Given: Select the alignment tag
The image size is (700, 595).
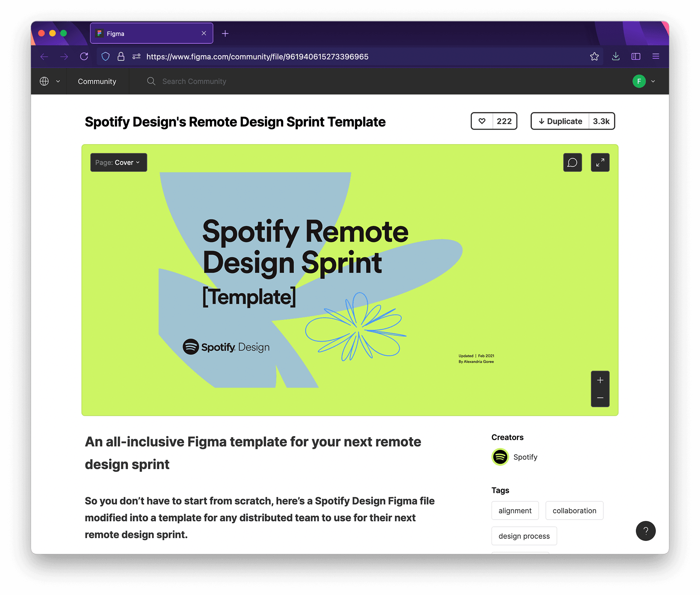Looking at the screenshot, I should point(515,510).
